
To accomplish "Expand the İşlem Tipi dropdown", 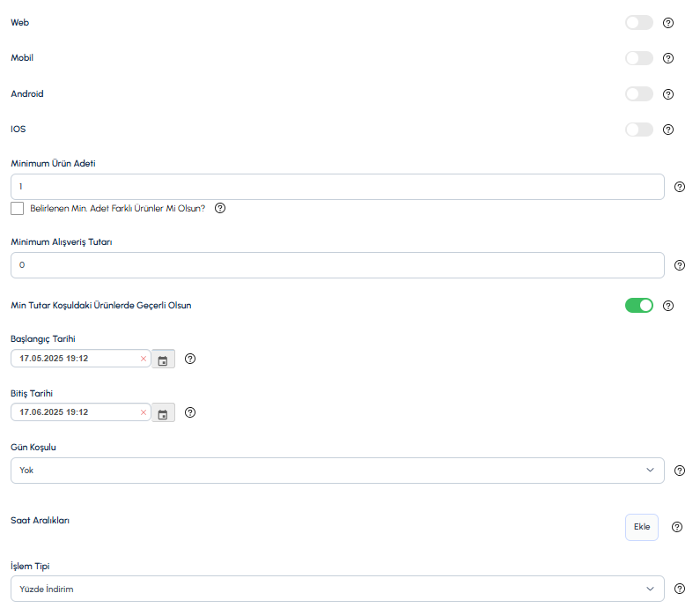I will tap(337, 589).
